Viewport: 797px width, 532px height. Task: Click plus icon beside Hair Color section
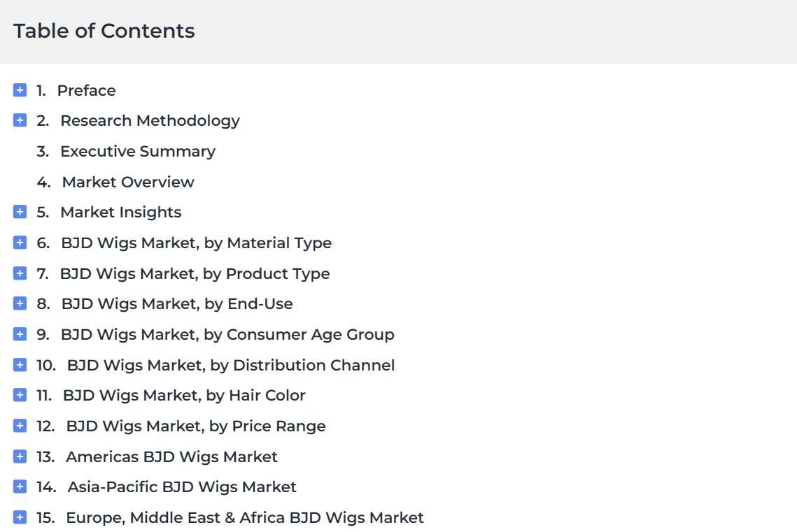point(20,395)
